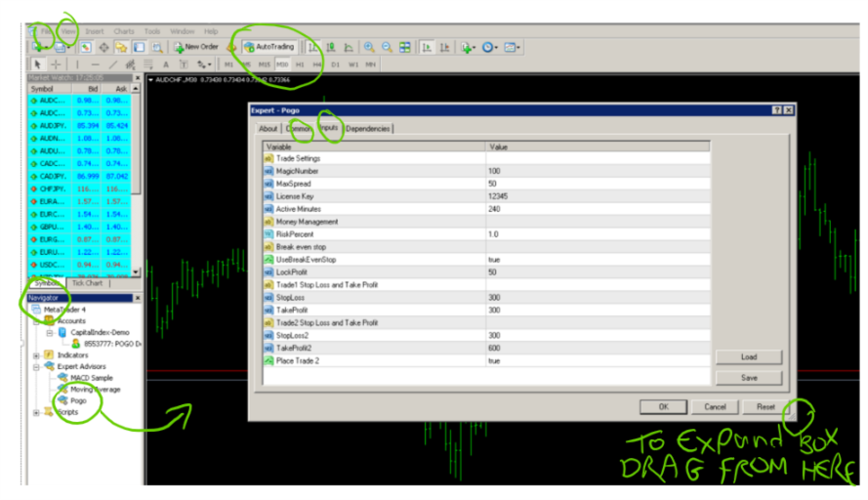Select the M30 timeframe button
Image resolution: width=868 pixels, height=500 pixels.
pyautogui.click(x=282, y=64)
